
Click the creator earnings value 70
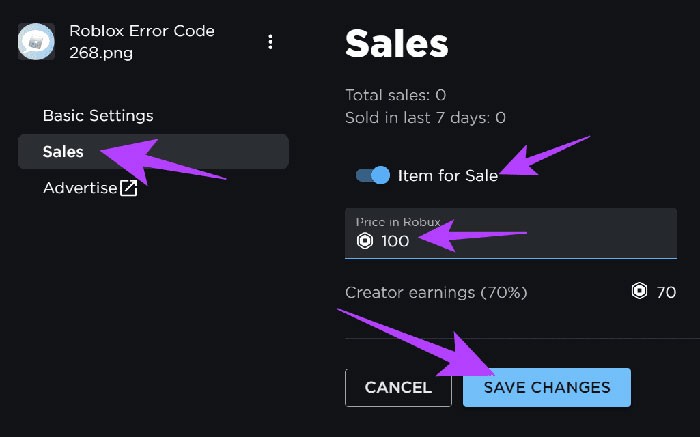click(x=666, y=292)
